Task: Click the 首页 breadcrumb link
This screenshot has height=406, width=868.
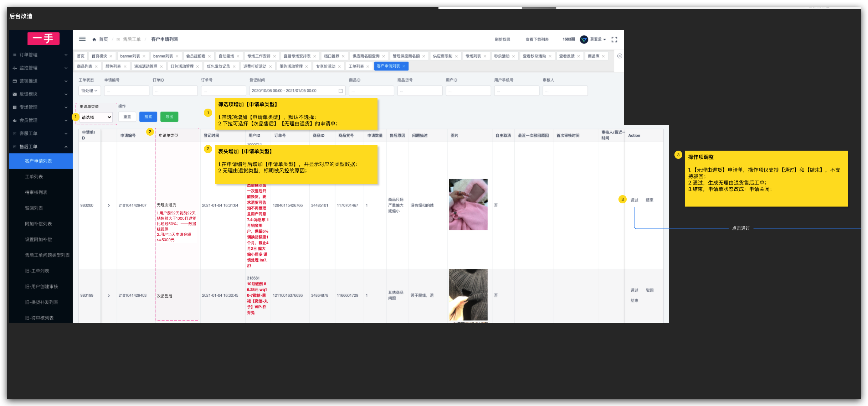Action: click(x=103, y=40)
